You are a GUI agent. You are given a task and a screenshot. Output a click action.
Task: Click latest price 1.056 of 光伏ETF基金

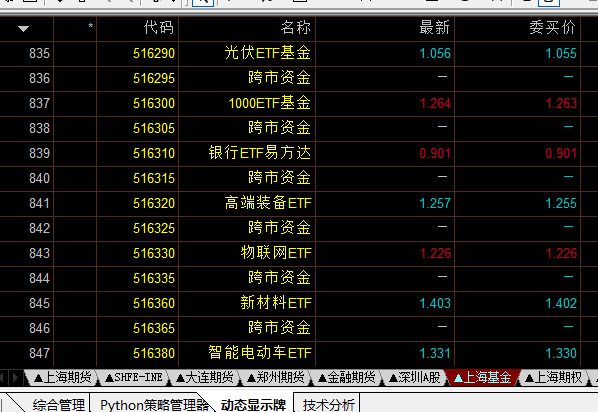point(435,53)
